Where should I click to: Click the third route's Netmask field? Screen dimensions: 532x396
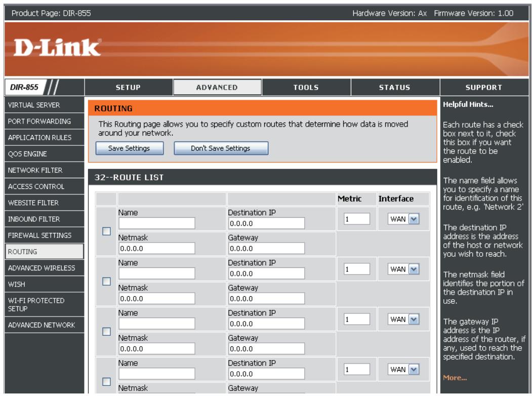pyautogui.click(x=157, y=349)
